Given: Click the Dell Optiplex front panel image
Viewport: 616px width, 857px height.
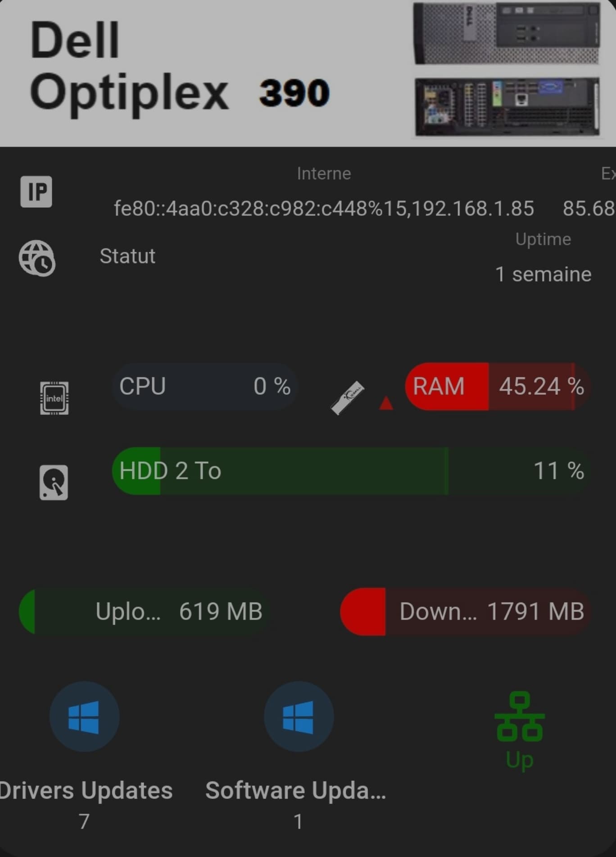Looking at the screenshot, I should click(x=507, y=33).
